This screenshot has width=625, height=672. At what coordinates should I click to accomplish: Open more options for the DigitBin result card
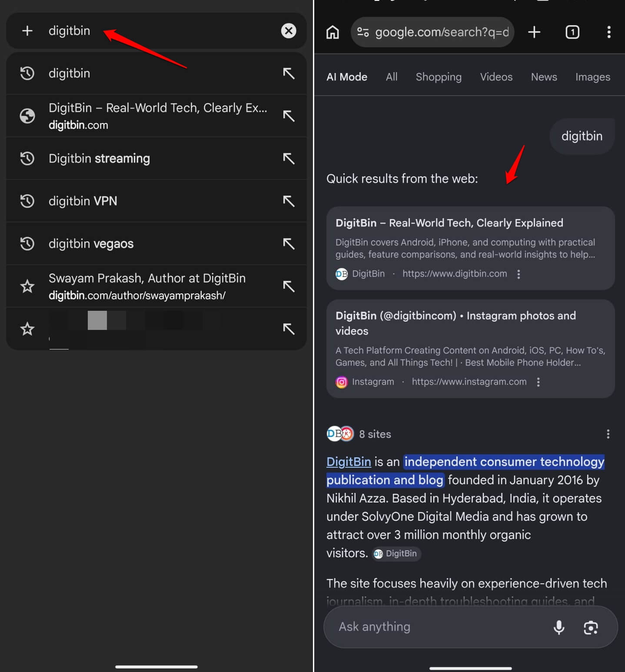pos(519,274)
